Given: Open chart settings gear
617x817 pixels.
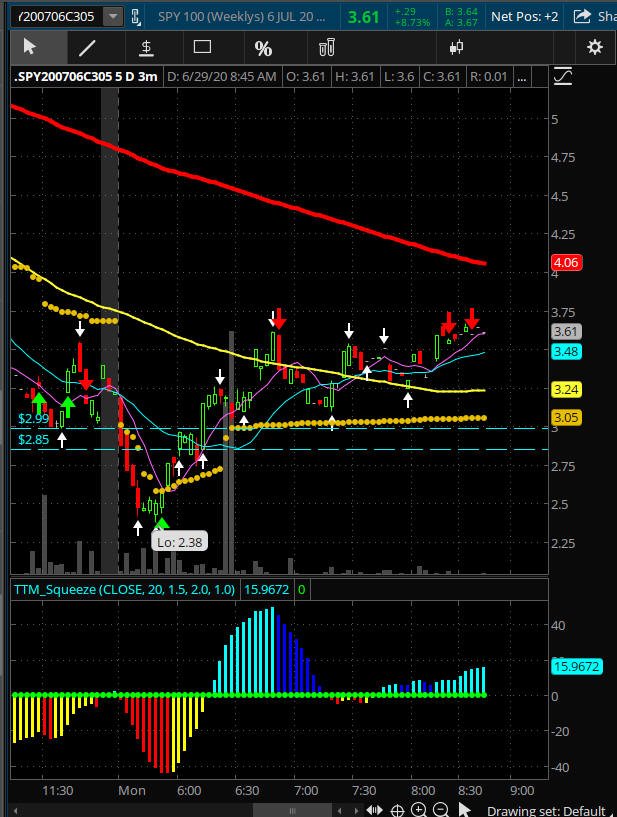Looking at the screenshot, I should (595, 47).
